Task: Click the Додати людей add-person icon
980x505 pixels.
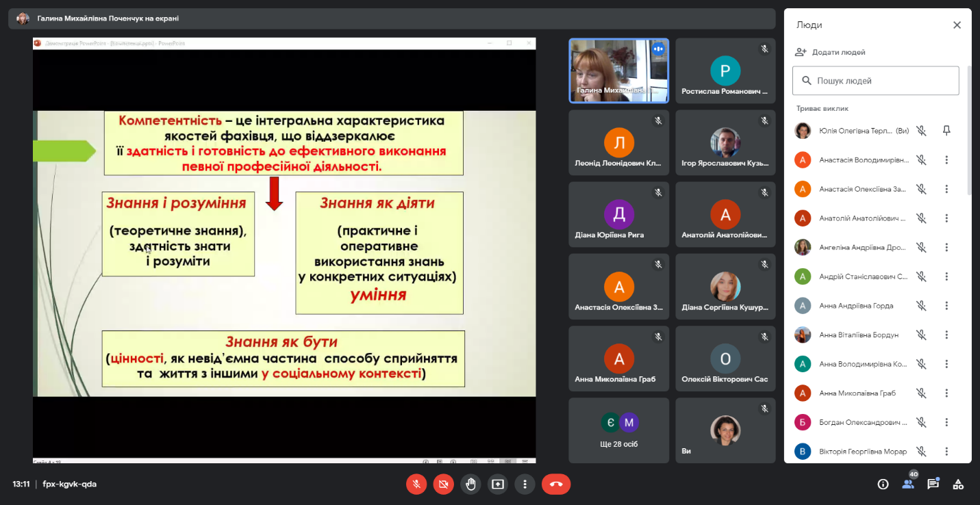Action: pos(801,52)
